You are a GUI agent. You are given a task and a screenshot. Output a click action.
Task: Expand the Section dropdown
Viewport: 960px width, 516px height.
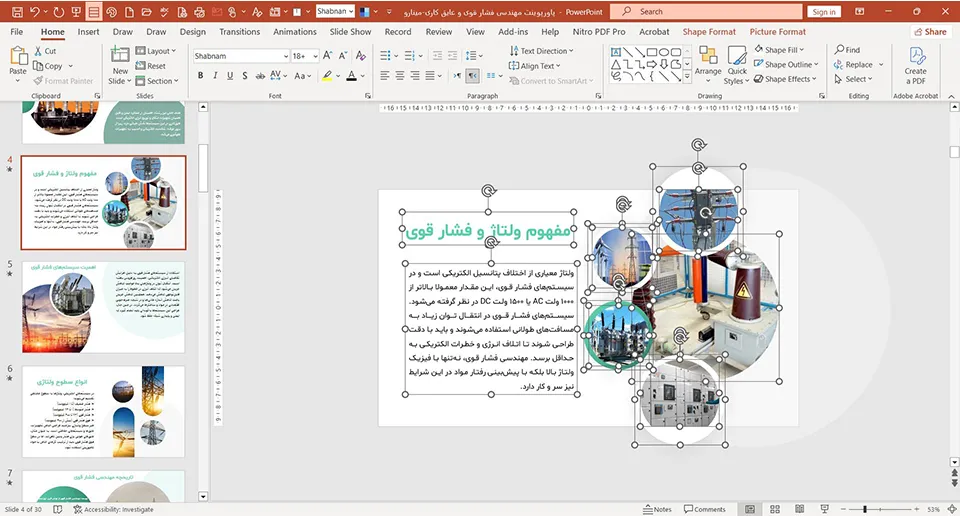[157, 81]
